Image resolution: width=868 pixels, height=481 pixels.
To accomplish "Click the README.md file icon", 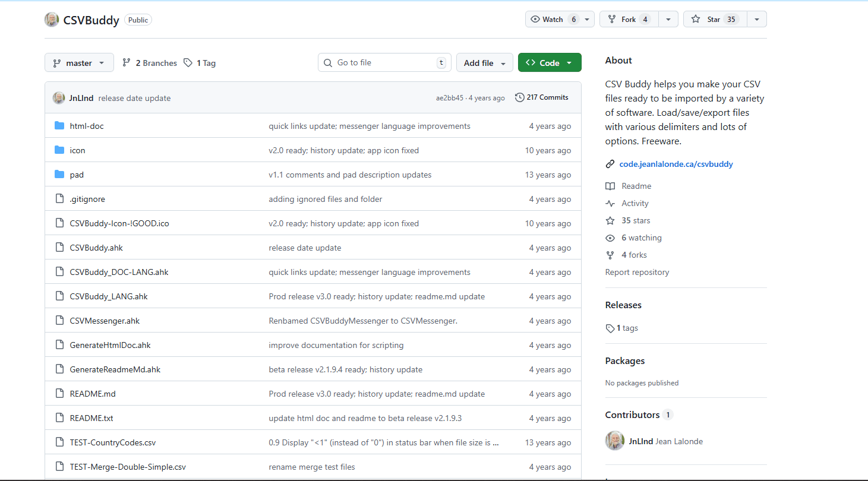I will point(59,394).
